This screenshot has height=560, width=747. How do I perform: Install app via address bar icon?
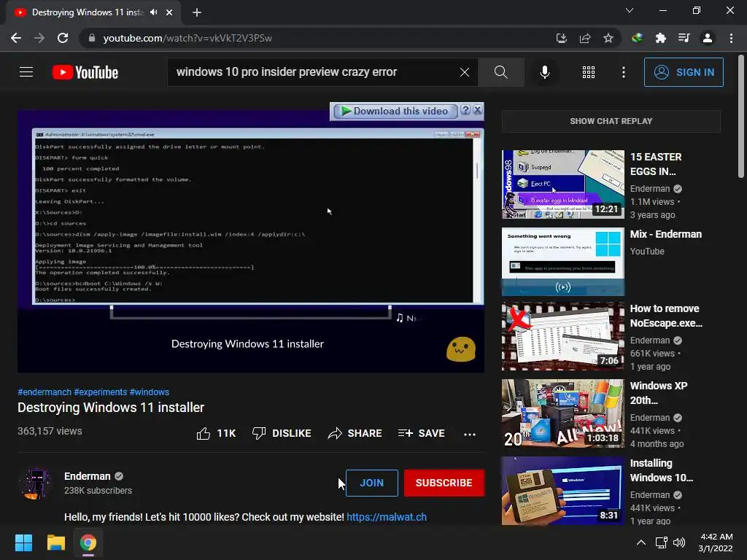click(x=562, y=38)
